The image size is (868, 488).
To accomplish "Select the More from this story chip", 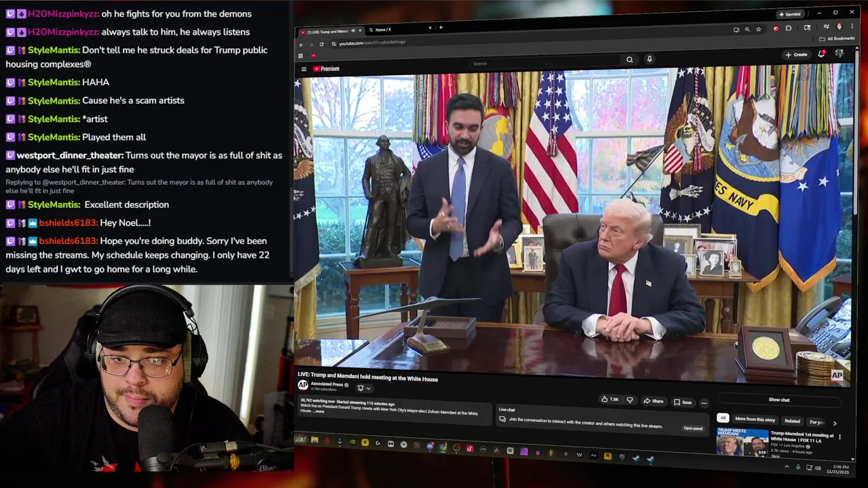I will tap(755, 420).
